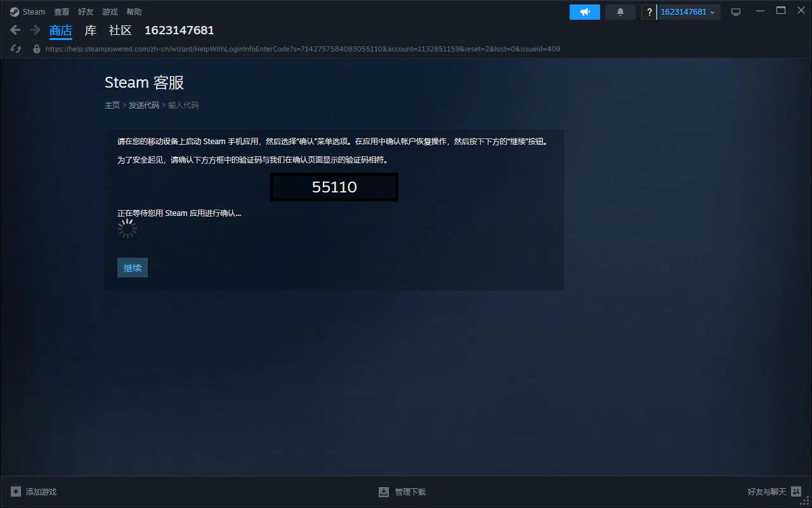The height and width of the screenshot is (508, 812).
Task: Open 管理下载 downloads manager
Action: (410, 492)
